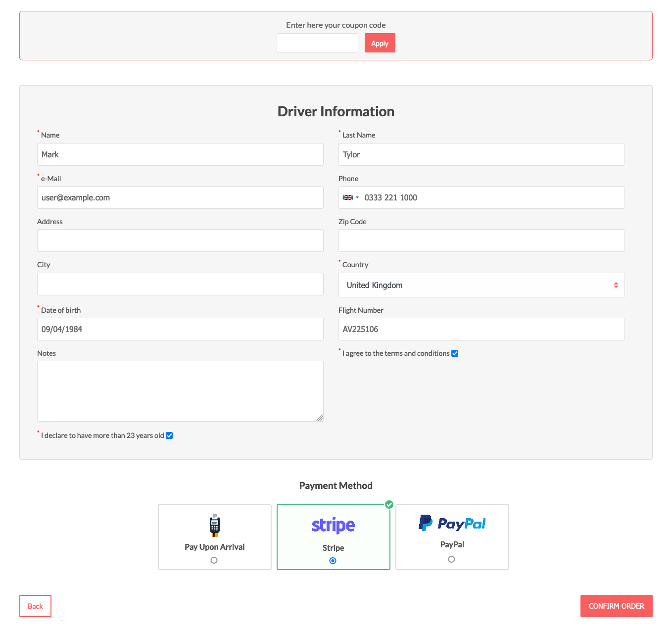Click into the Address field
Screen dimensions: 672x628
[180, 241]
